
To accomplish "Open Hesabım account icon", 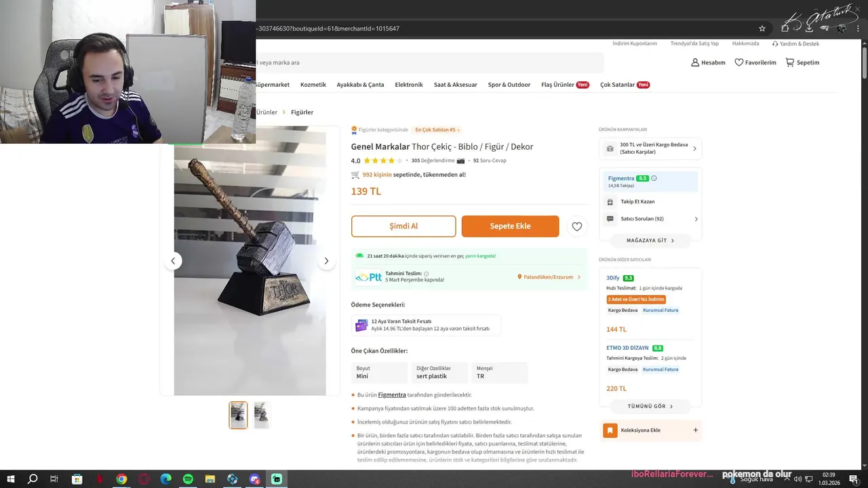I will pos(695,62).
